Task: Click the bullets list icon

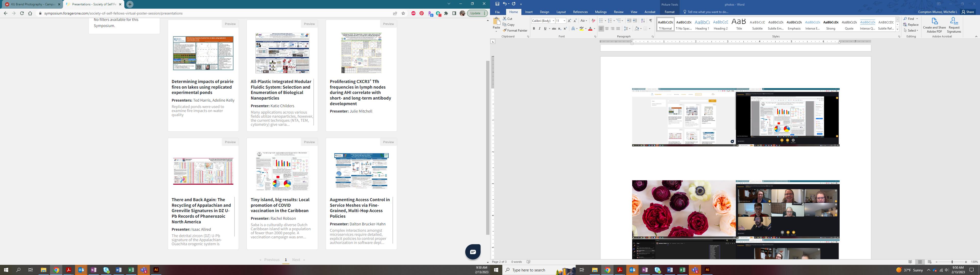Action: click(601, 21)
